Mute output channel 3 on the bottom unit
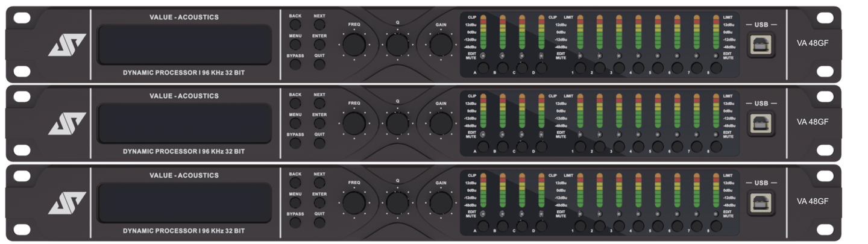This screenshot has height=244, width=868. coord(619,225)
